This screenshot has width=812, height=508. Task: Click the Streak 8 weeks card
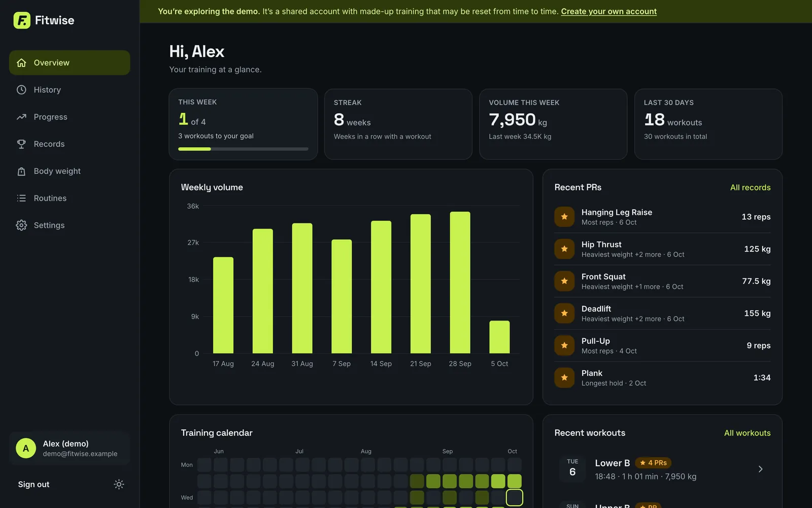tap(398, 124)
